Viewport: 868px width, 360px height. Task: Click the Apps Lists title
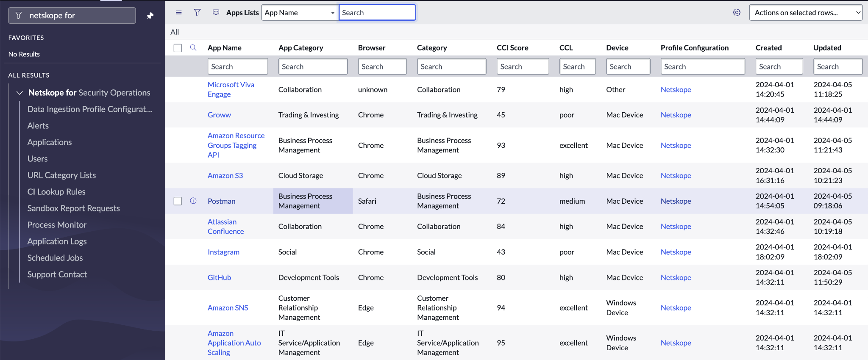242,13
